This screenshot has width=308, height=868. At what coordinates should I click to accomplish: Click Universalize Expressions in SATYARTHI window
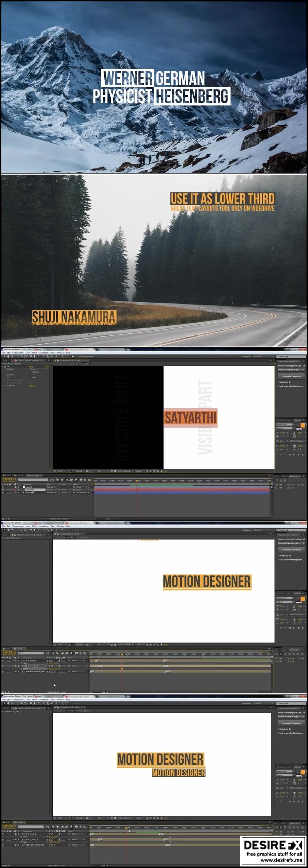[x=291, y=376]
